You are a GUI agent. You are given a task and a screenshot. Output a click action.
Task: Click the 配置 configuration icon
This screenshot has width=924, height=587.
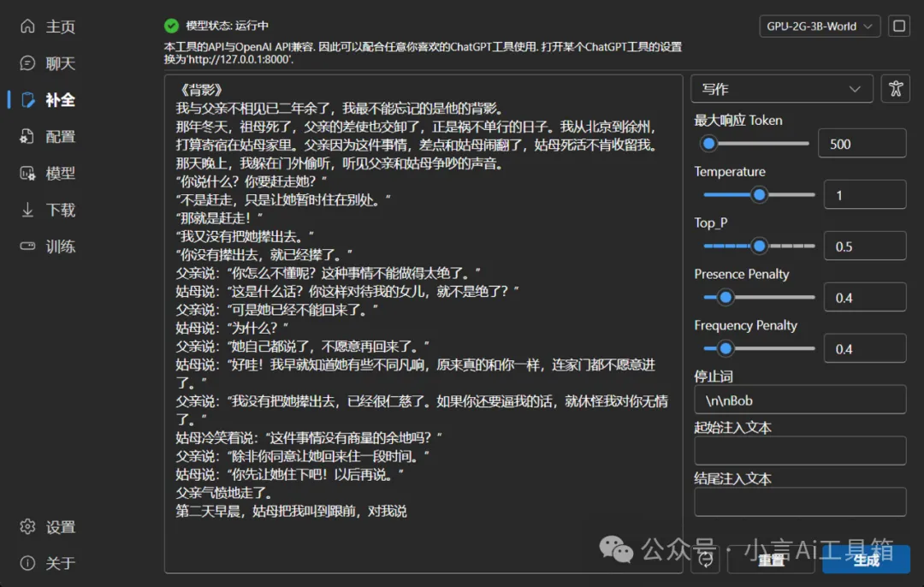pyautogui.click(x=28, y=137)
